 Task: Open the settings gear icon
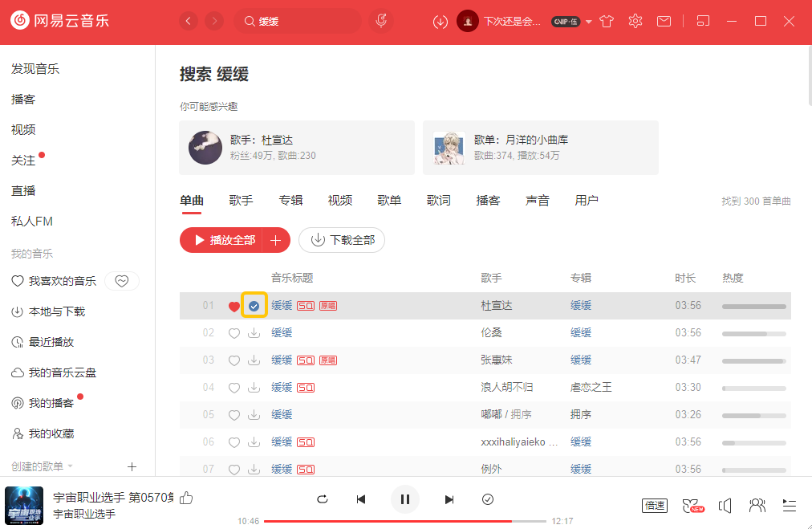click(x=635, y=21)
